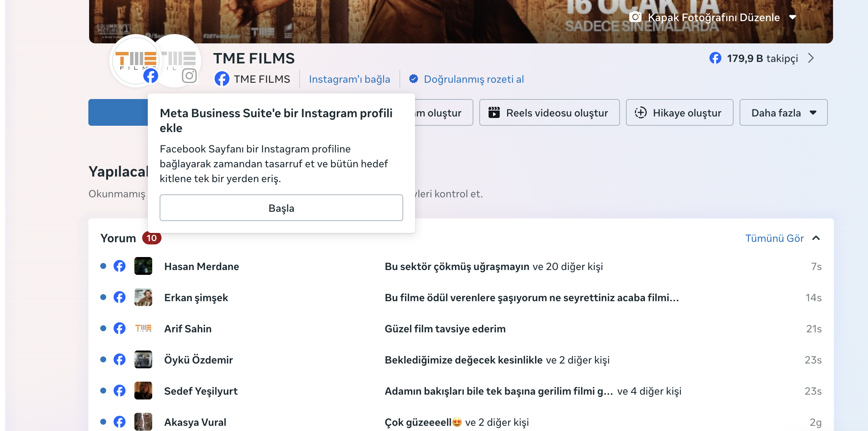This screenshot has width=868, height=431.
Task: Click the unread dot beside Erkan şimşek
Action: tap(103, 297)
